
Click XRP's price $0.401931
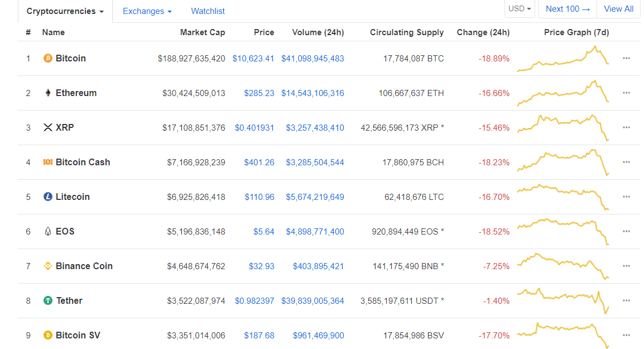point(254,128)
